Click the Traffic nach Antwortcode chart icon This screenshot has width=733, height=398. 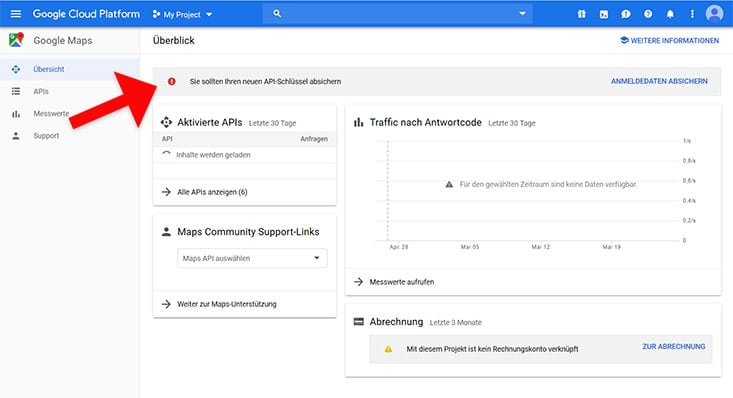coord(359,123)
